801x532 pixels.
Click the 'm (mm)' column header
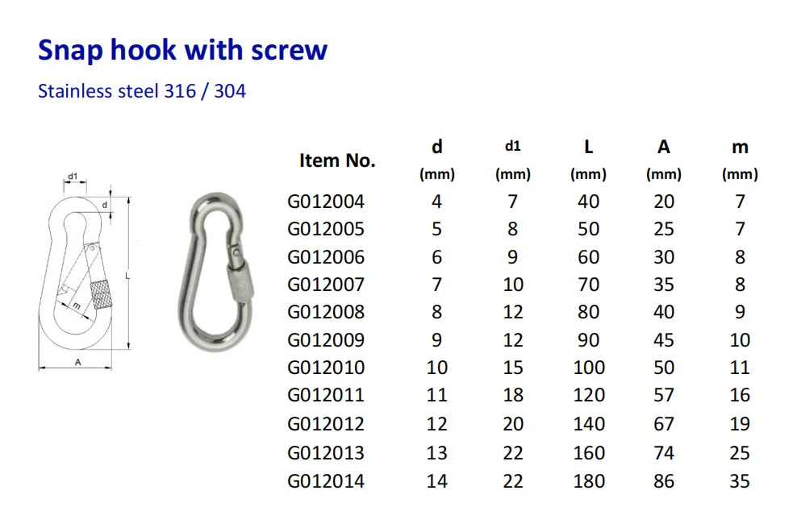740,160
